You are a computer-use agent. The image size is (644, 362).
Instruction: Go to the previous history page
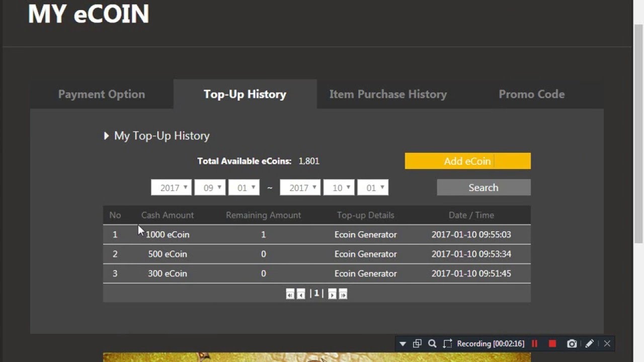coord(301,294)
